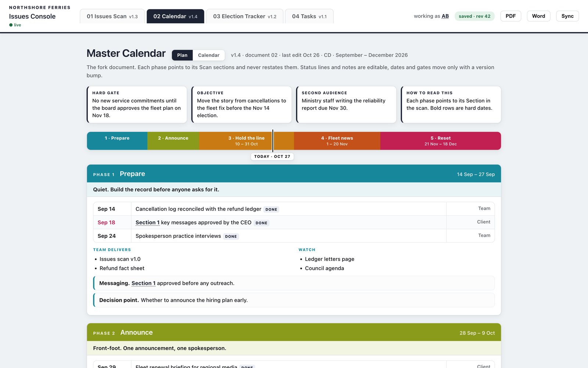Click 'Council agenda' watch item

point(325,268)
